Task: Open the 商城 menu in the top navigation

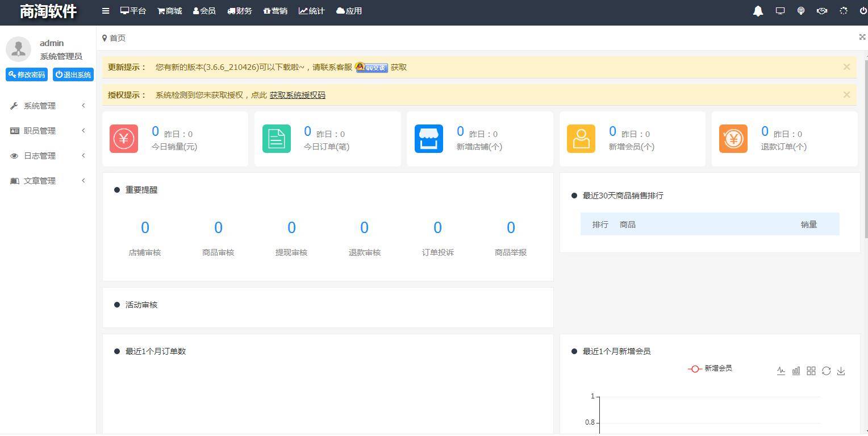Action: (x=169, y=10)
